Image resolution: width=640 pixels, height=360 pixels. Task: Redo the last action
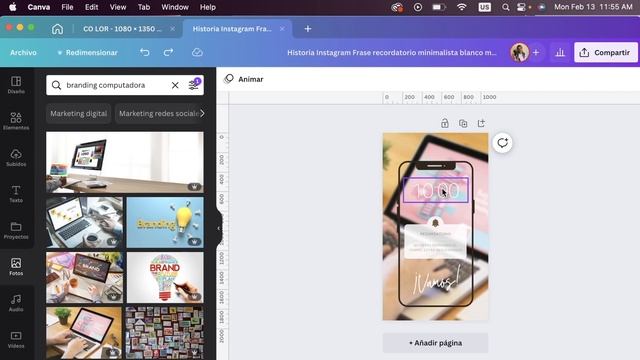[x=168, y=52]
